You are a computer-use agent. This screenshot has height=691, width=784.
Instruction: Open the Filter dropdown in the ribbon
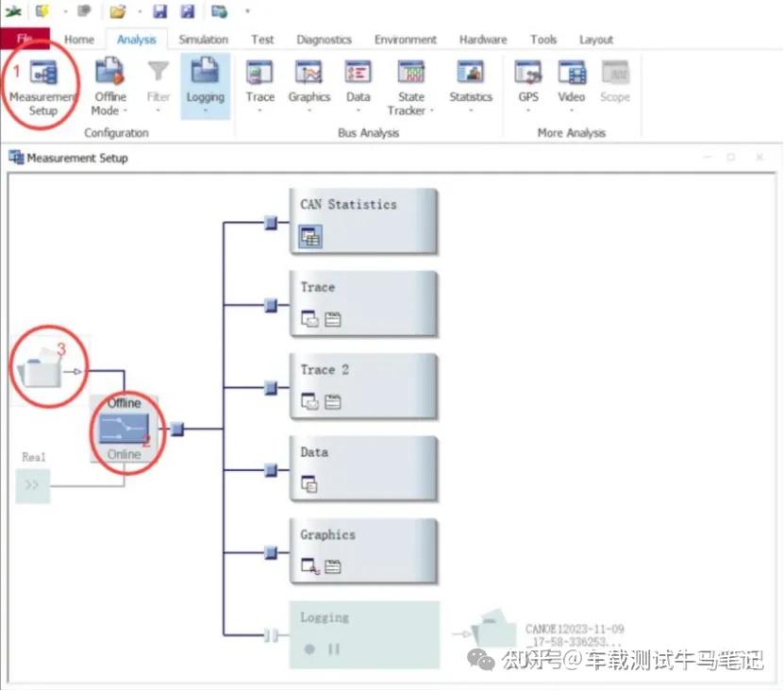tap(158, 110)
